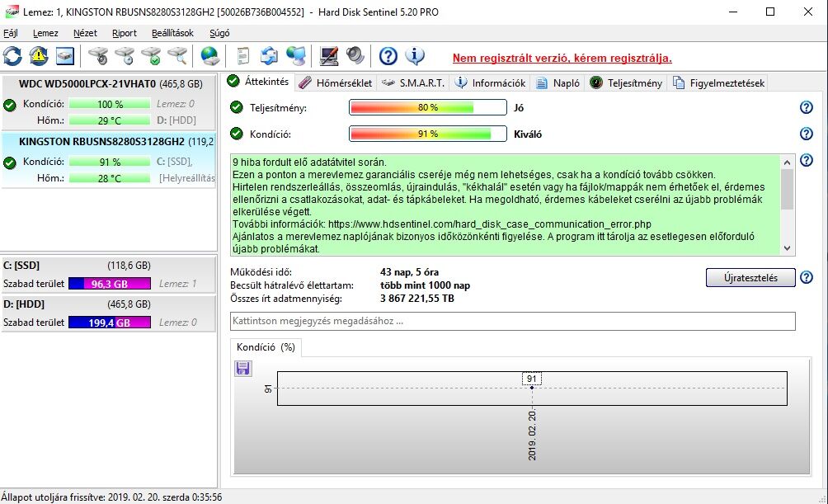Click the D: free space 199,4 GB bar

click(x=110, y=323)
